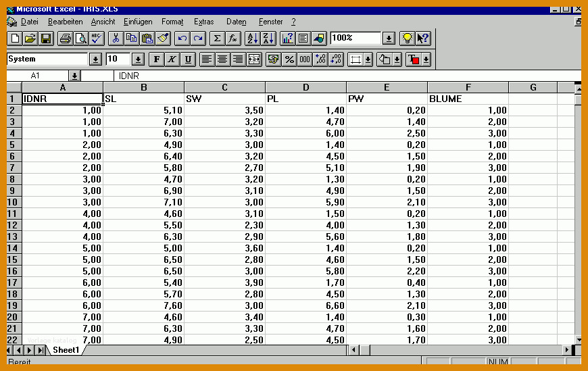Toggle bold F formatting
Viewport: 588px width, 371px height.
point(156,59)
